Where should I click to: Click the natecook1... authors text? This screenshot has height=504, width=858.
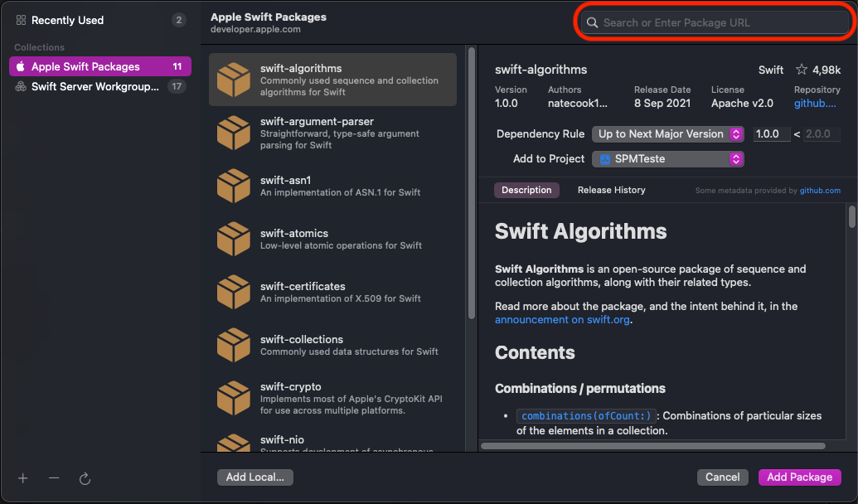tap(577, 104)
